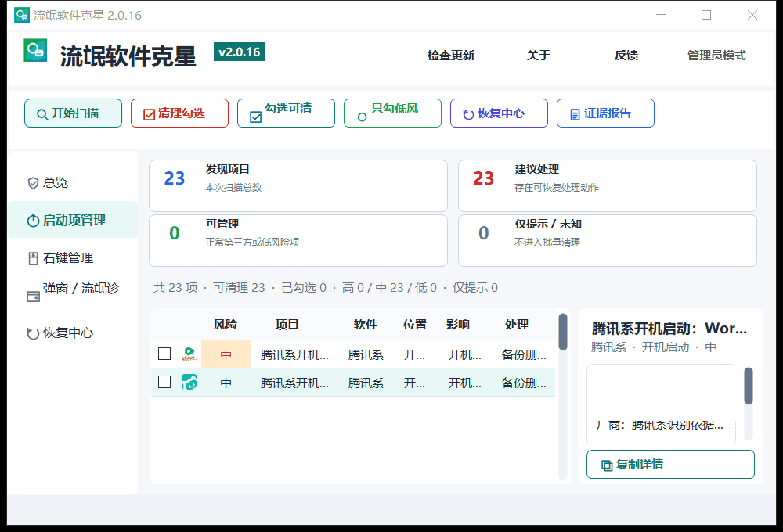Click the title bar app icon
Screen dimensions: 783x532
coord(21,15)
